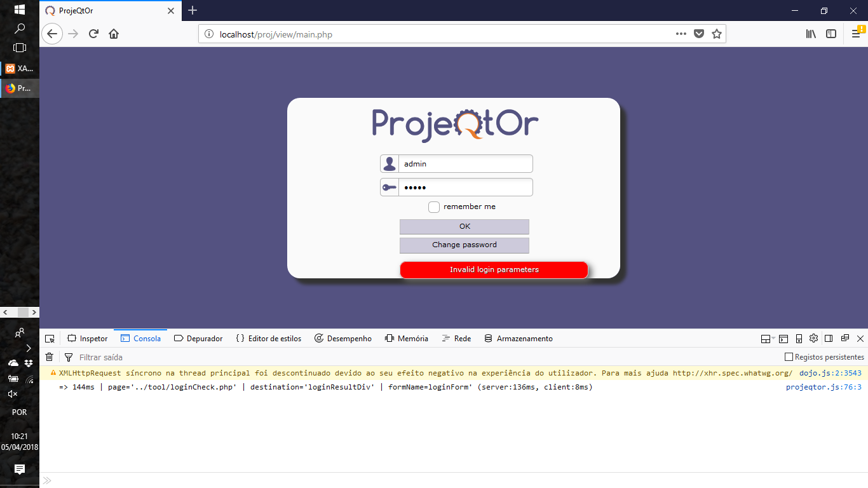The image size is (868, 488).
Task: Show the Firefox sidebars
Action: click(x=831, y=34)
